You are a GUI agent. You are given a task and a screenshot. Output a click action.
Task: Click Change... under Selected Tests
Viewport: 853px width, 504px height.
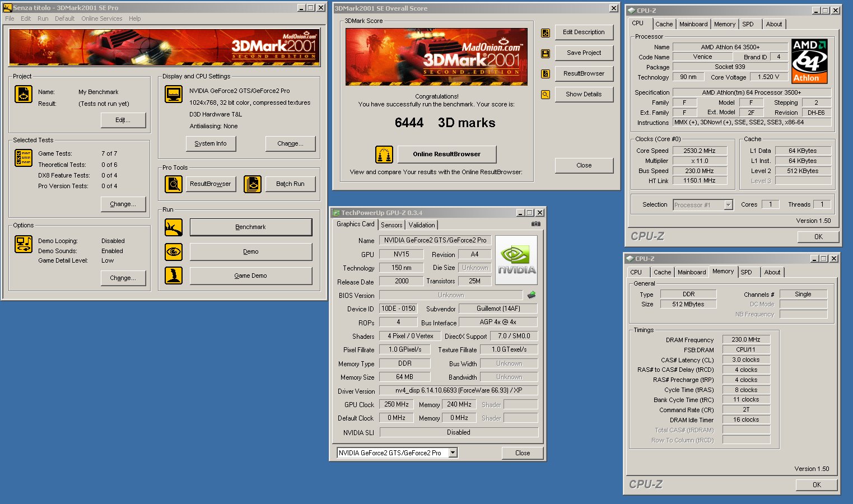click(123, 204)
